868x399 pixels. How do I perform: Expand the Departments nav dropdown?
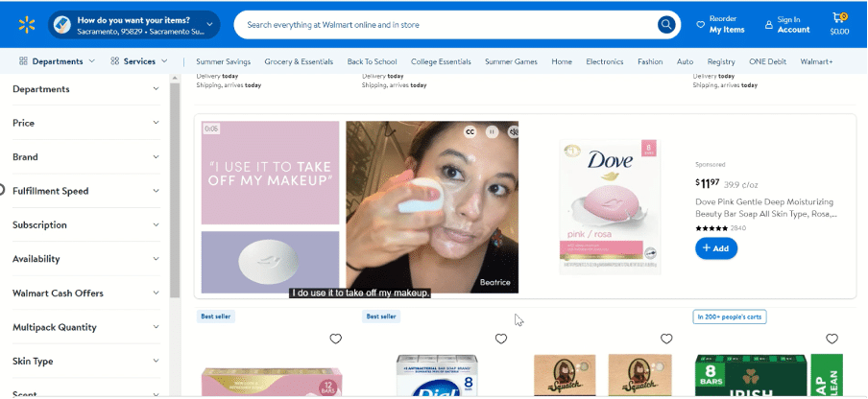pos(92,61)
